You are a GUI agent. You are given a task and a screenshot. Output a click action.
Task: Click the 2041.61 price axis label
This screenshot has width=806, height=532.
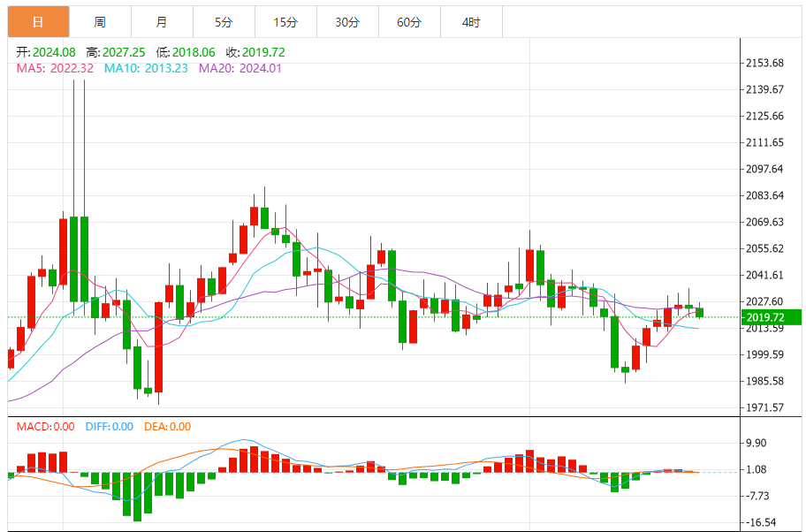click(764, 275)
